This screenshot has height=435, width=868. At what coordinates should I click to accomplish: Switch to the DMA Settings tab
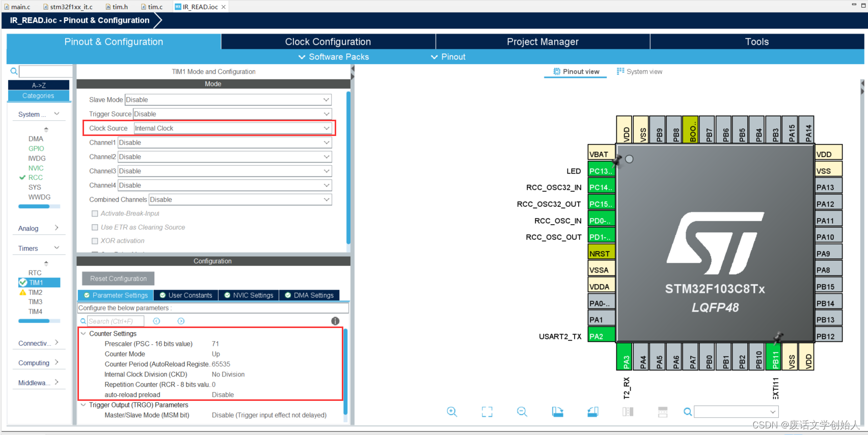[x=309, y=295]
